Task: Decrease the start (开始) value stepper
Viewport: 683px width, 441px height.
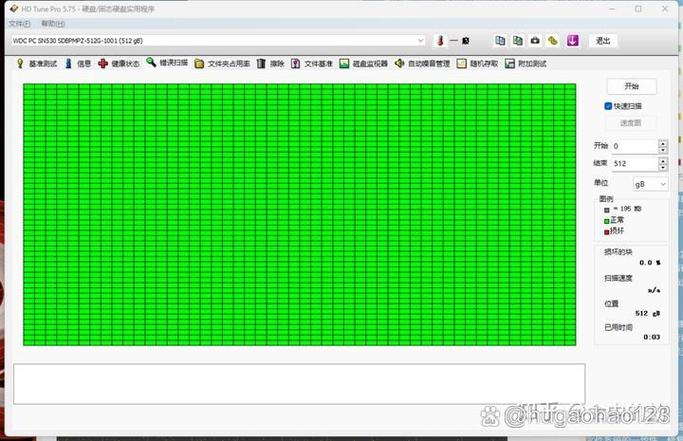Action: click(x=663, y=150)
